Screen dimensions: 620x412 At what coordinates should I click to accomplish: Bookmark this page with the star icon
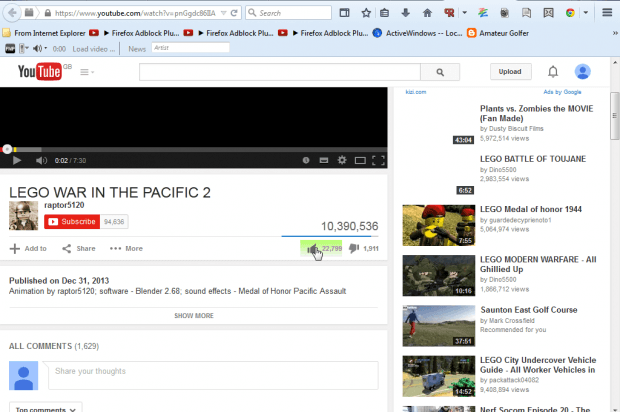click(366, 13)
